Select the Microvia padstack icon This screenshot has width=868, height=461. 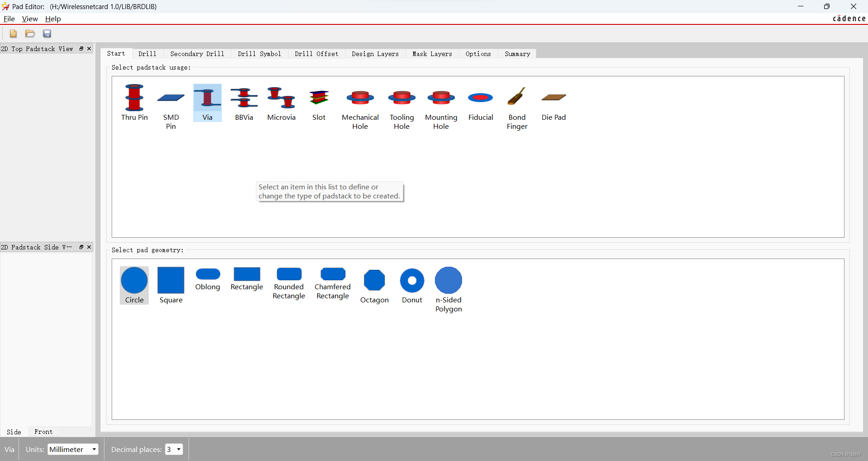[x=281, y=103]
